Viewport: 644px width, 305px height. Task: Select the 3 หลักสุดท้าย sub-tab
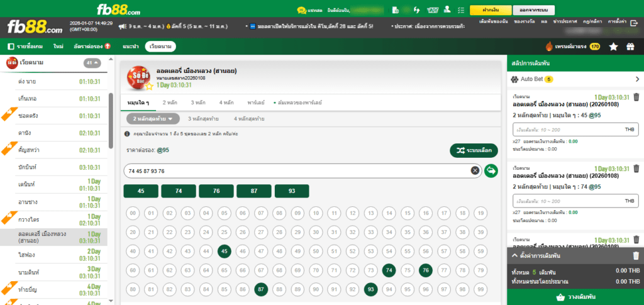coord(203,119)
